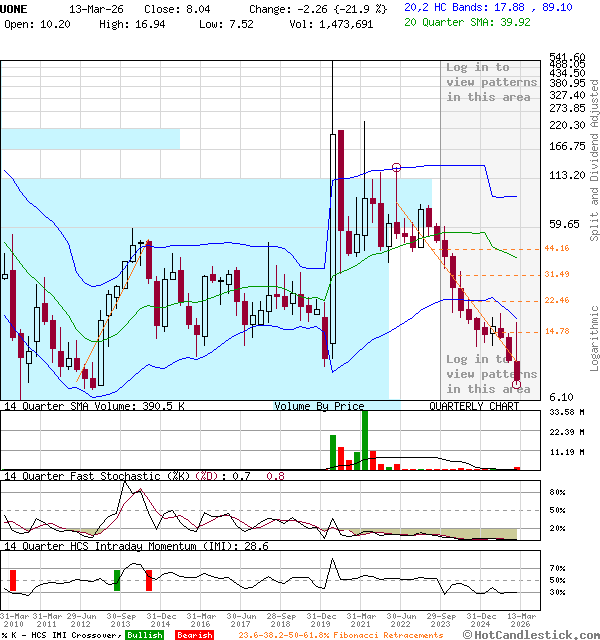Click the lower 'Log in to view patterns' notice
Screen dimensions: 600x640
(489, 374)
